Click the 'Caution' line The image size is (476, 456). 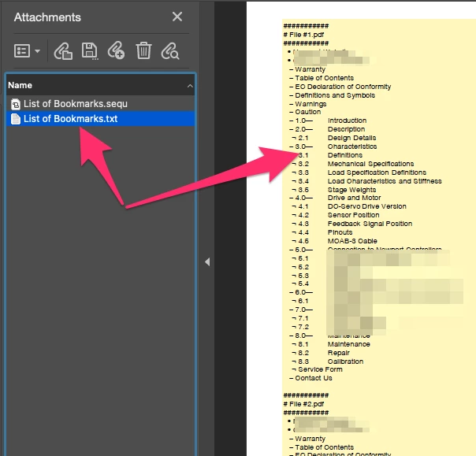[306, 112]
